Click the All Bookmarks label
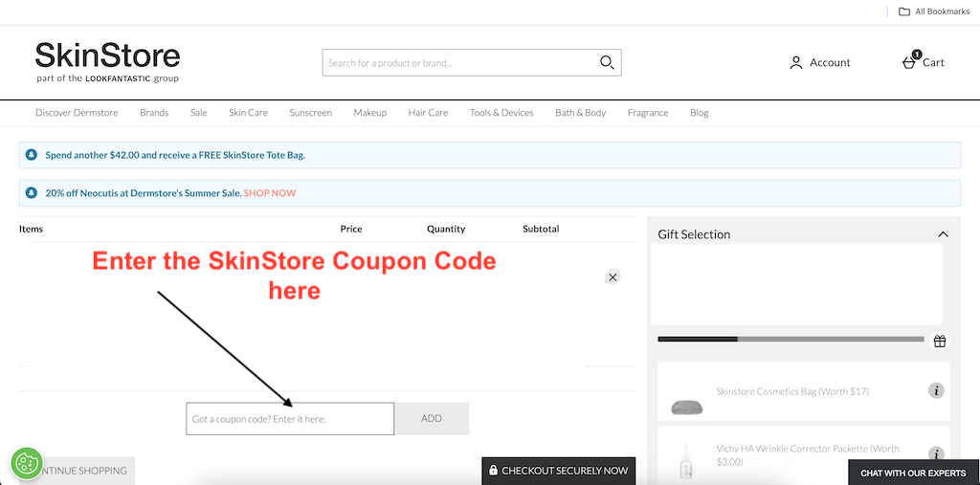The width and height of the screenshot is (980, 485). click(x=943, y=11)
